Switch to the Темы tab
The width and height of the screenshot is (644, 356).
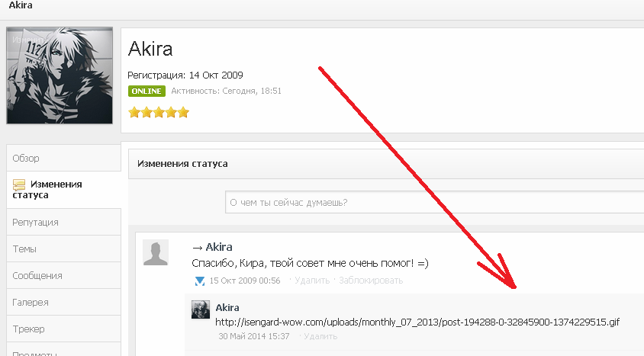[63, 249]
